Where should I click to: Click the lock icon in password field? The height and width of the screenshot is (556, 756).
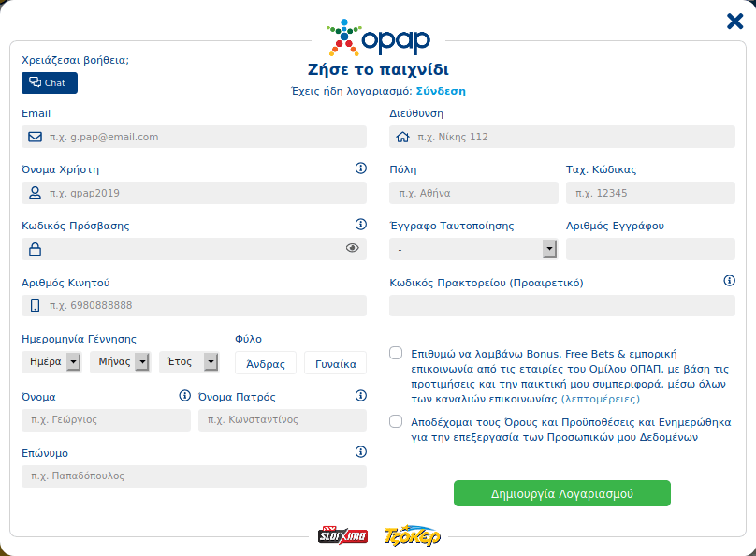(x=35, y=249)
